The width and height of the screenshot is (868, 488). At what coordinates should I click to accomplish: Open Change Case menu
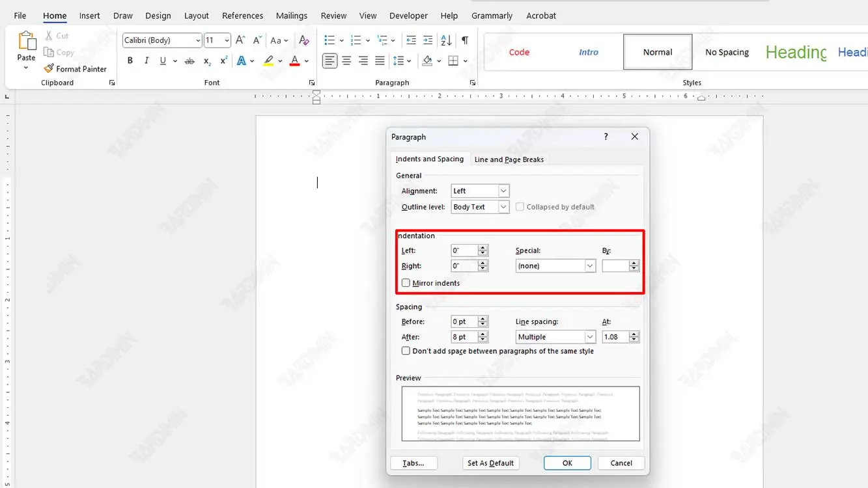pos(279,40)
